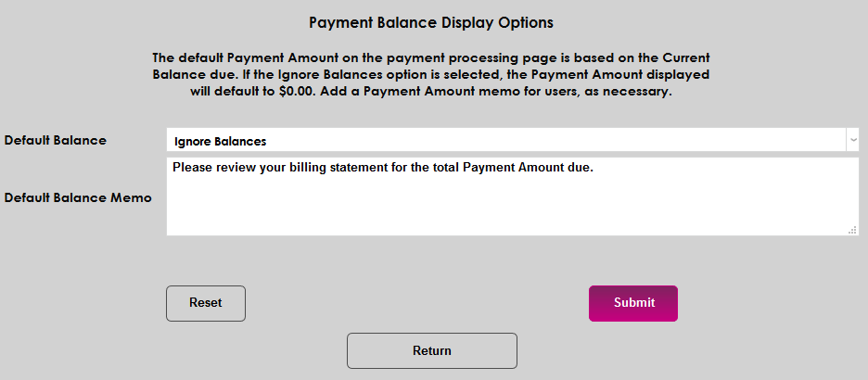868x380 pixels.
Task: Click the Reset button
Action: click(x=206, y=303)
